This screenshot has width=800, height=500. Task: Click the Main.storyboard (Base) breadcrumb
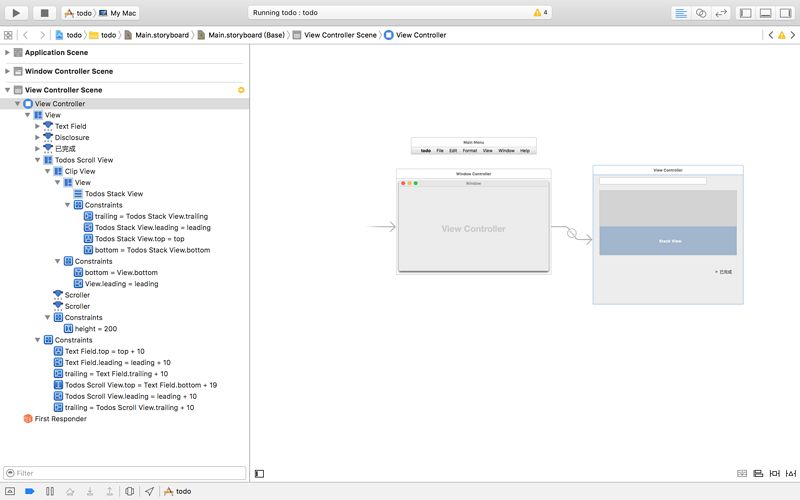click(x=241, y=35)
